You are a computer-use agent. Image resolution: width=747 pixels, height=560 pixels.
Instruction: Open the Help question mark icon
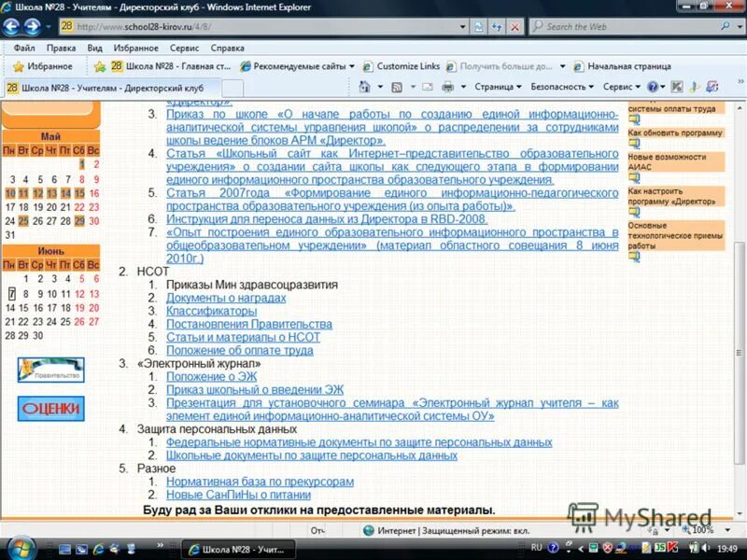tap(653, 87)
